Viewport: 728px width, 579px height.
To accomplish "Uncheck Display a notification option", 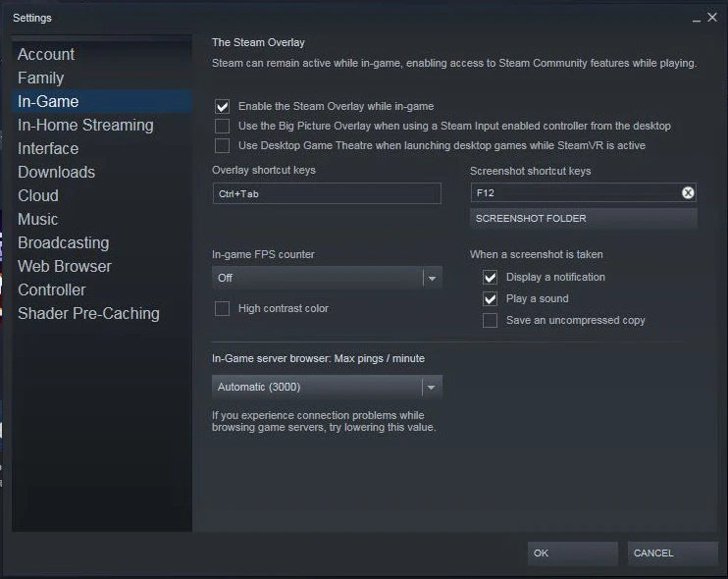I will tap(491, 277).
